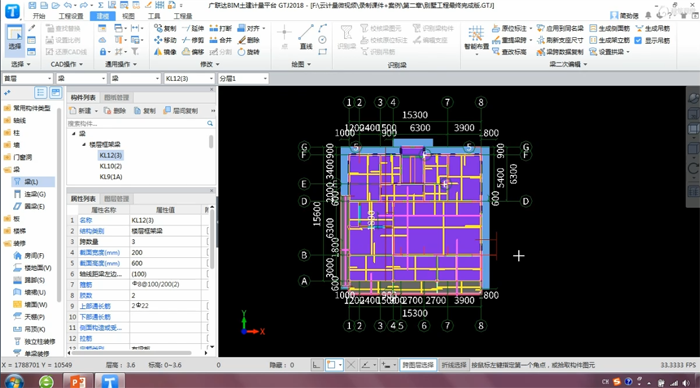The width and height of the screenshot is (700, 388).
Task: Toggle 折线选择 polyline selection mode
Action: (454, 365)
